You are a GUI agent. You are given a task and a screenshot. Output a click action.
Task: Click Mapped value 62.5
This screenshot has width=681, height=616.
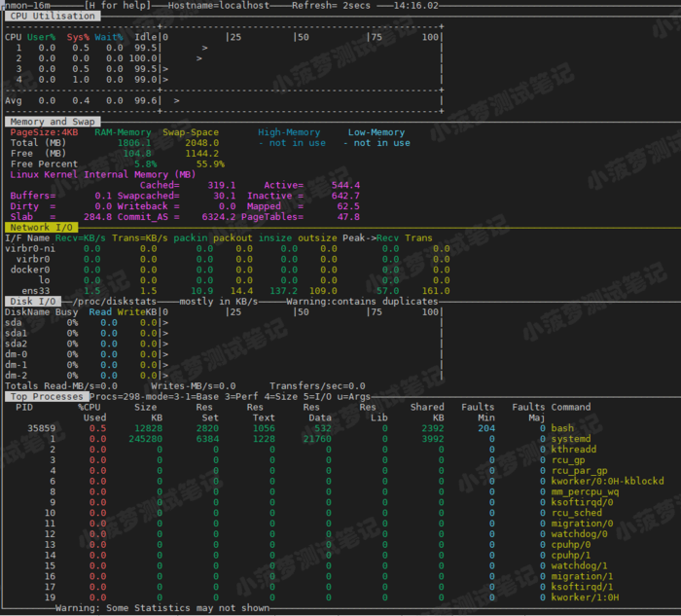pyautogui.click(x=348, y=206)
